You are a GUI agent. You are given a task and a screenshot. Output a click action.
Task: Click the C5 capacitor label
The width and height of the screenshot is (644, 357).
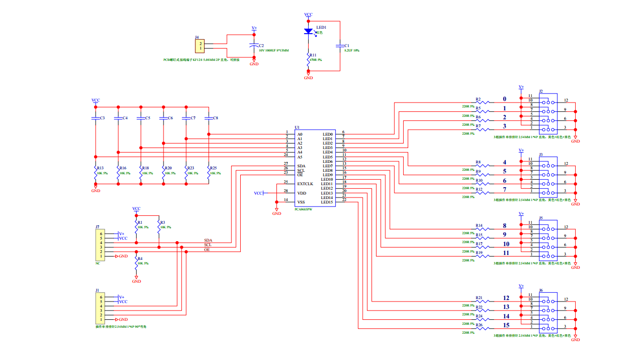tap(148, 118)
